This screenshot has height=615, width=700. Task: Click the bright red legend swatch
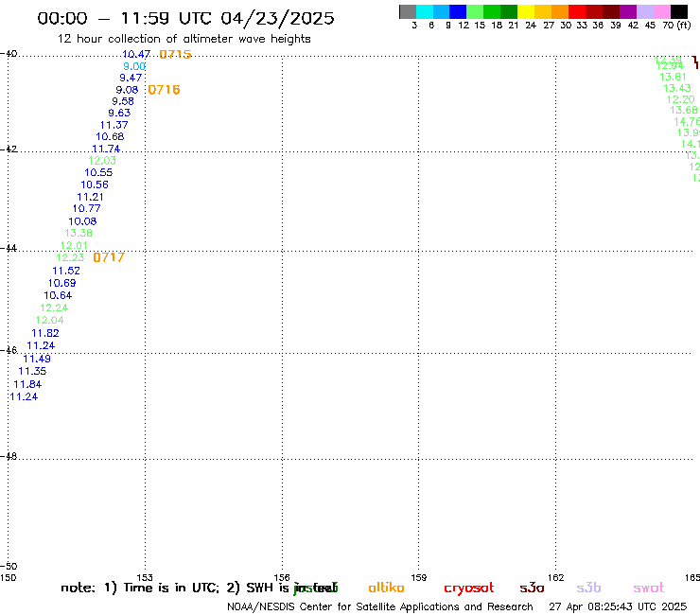[577, 11]
